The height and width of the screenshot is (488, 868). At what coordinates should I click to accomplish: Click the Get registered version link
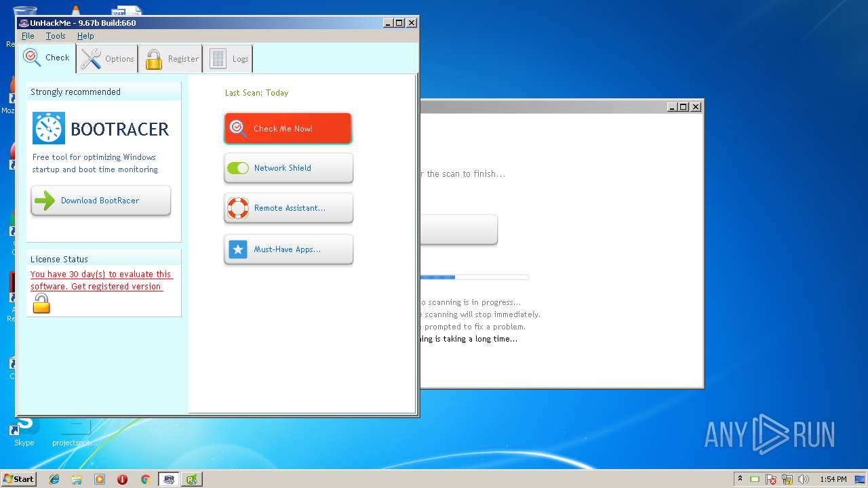(116, 287)
